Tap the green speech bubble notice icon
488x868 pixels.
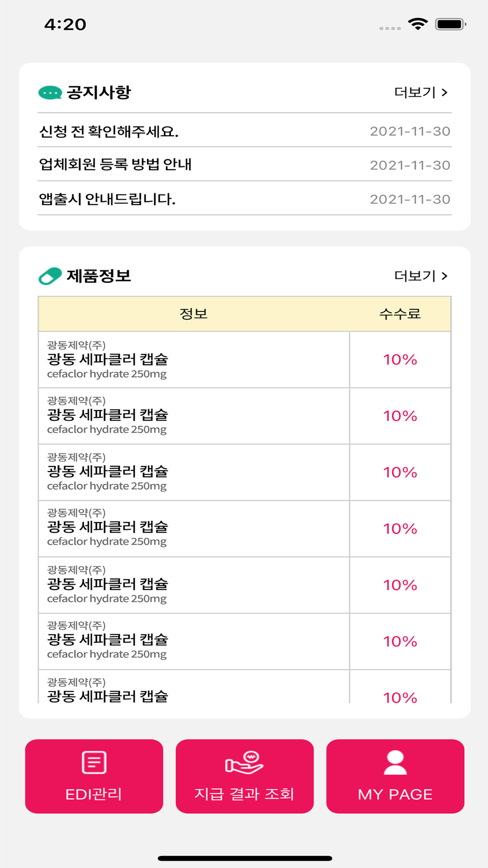click(50, 92)
